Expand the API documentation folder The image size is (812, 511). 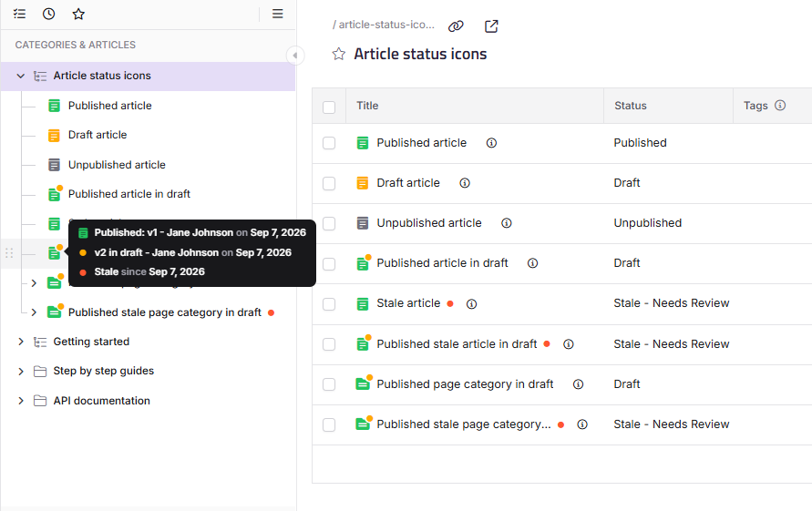point(21,401)
